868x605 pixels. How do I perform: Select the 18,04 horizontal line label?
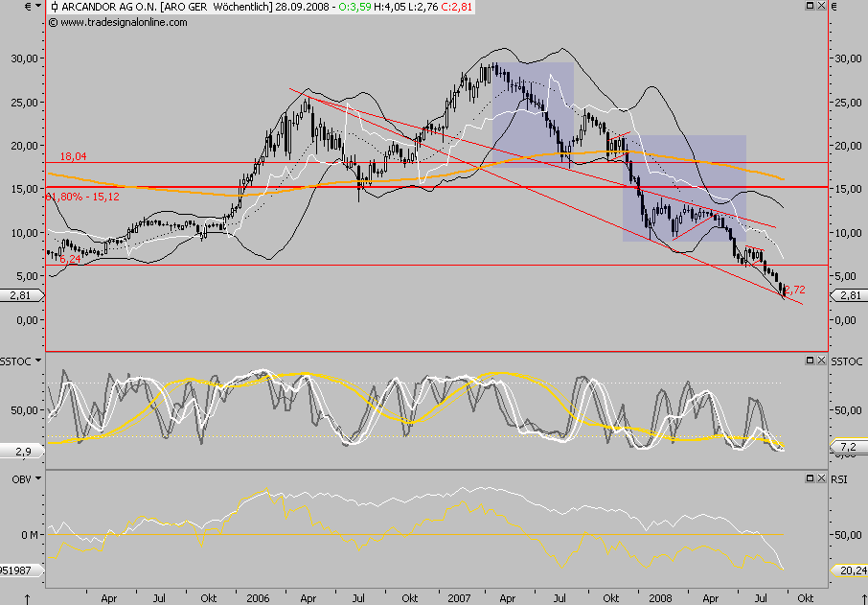click(x=74, y=155)
